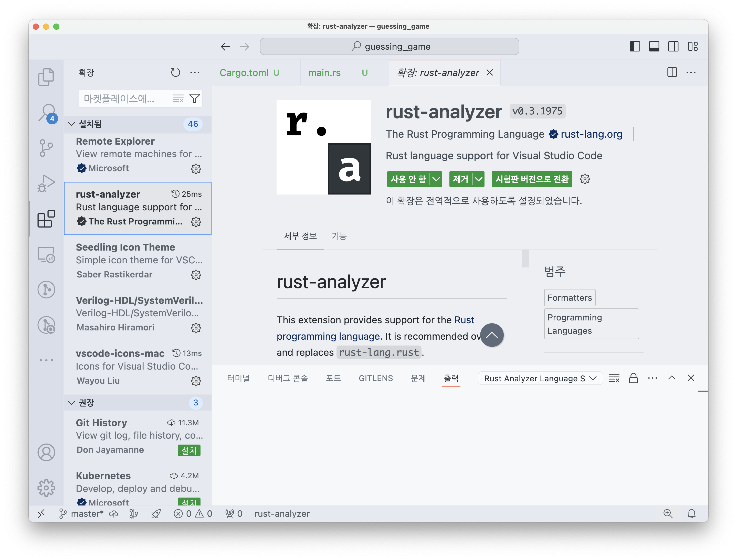Screen dimensions: 737x560
Task: Open editor more actions ellipsis
Action: 691,72
